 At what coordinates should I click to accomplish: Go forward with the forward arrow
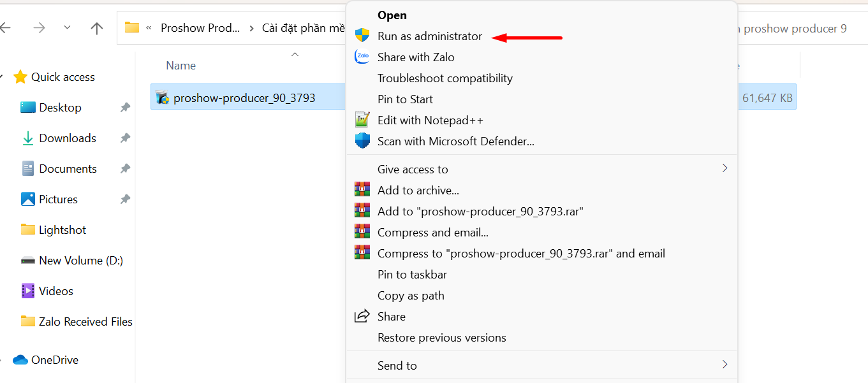click(x=39, y=28)
